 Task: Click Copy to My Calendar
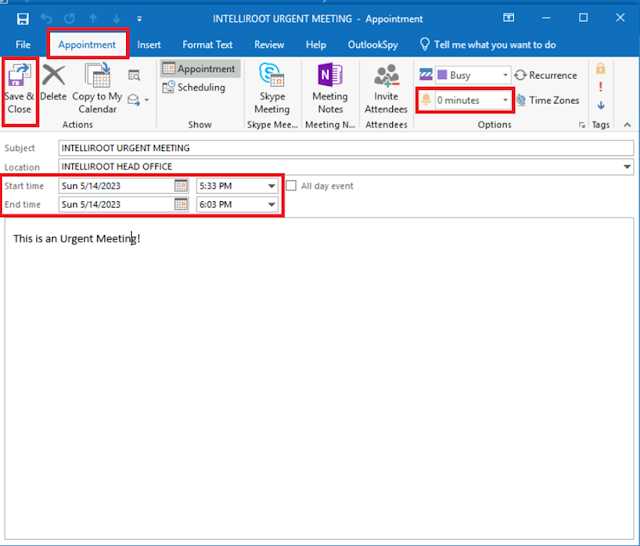point(97,88)
